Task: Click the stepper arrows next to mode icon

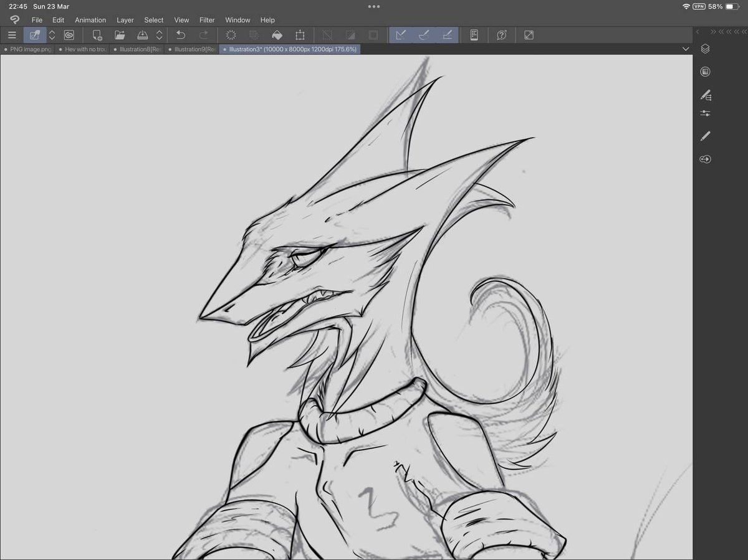Action: 52,35
